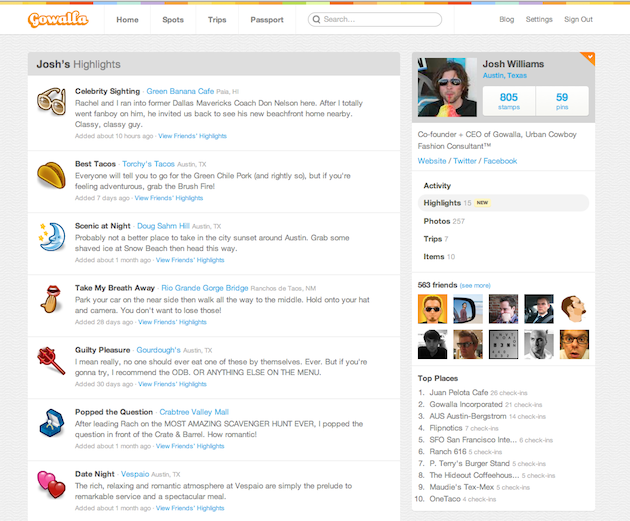Open orange-background sunglasses friend avatar
The height and width of the screenshot is (521, 630).
click(x=432, y=309)
